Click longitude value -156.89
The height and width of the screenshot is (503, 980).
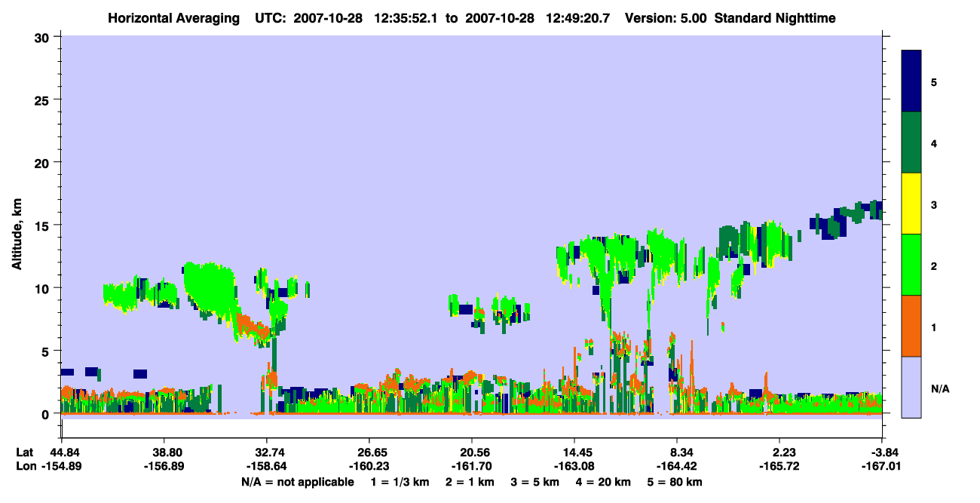[164, 467]
